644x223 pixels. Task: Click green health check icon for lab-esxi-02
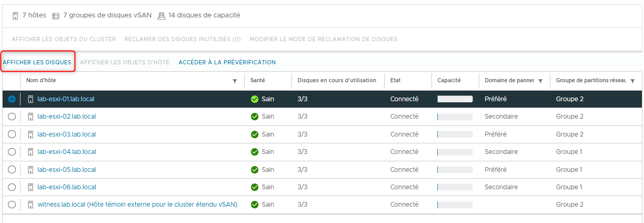[255, 117]
